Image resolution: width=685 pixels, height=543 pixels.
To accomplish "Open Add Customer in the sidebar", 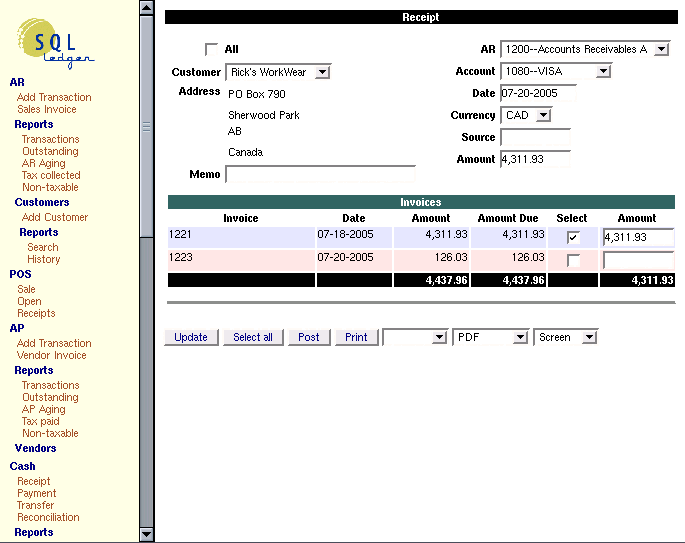I will pos(55,217).
